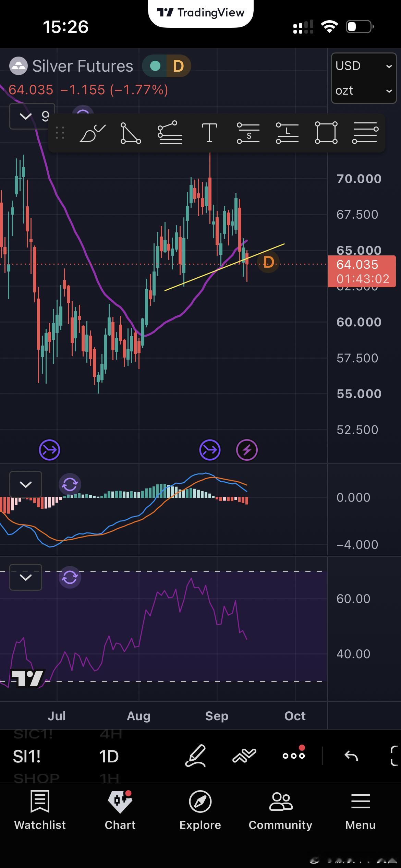Tap the MACD pane circular arrows icon

(x=70, y=484)
